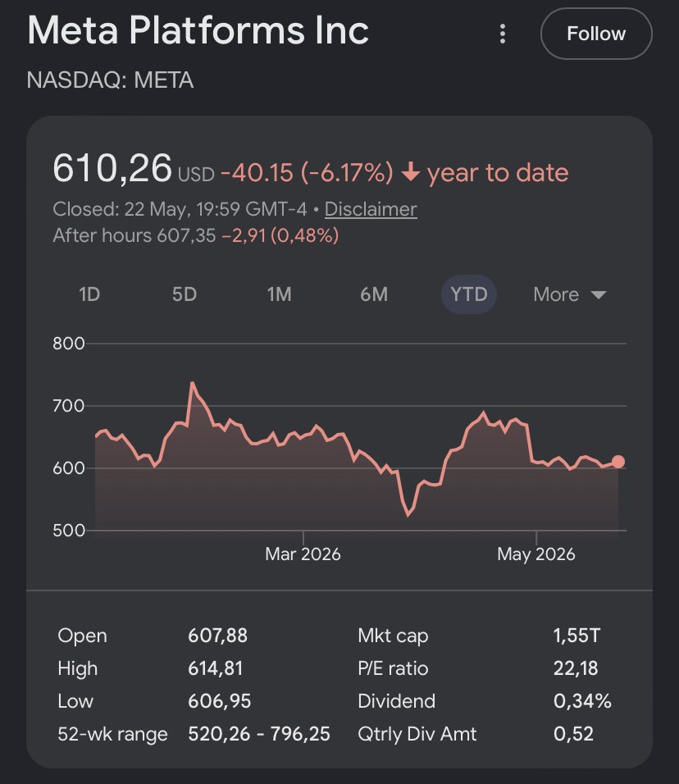
Task: Expand the More time ranges dropdown
Action: tap(569, 294)
